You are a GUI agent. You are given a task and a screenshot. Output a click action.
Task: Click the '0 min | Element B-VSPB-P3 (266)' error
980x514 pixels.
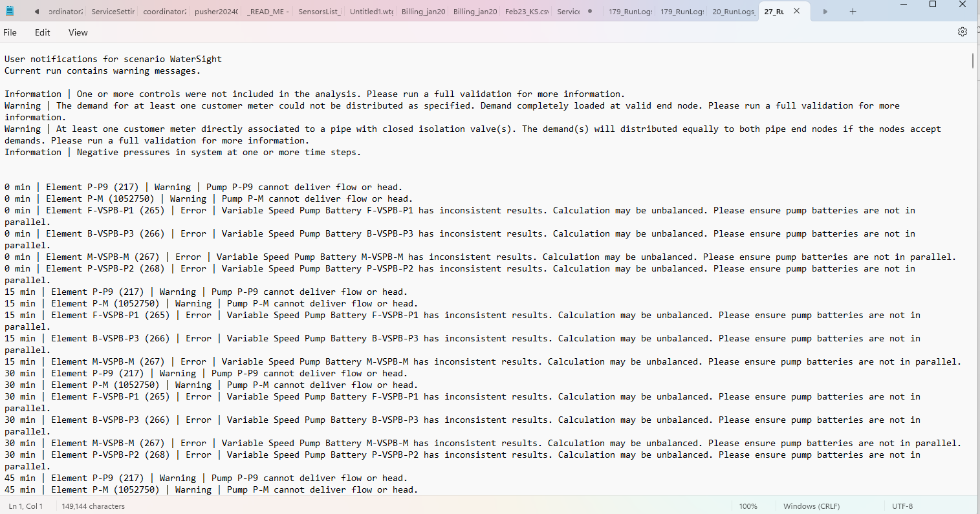click(x=460, y=239)
